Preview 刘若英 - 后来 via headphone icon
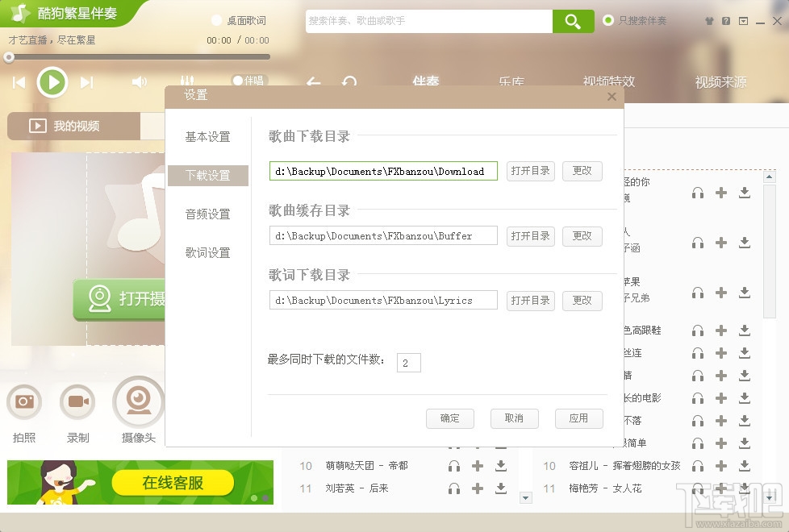This screenshot has width=789, height=532. (454, 488)
